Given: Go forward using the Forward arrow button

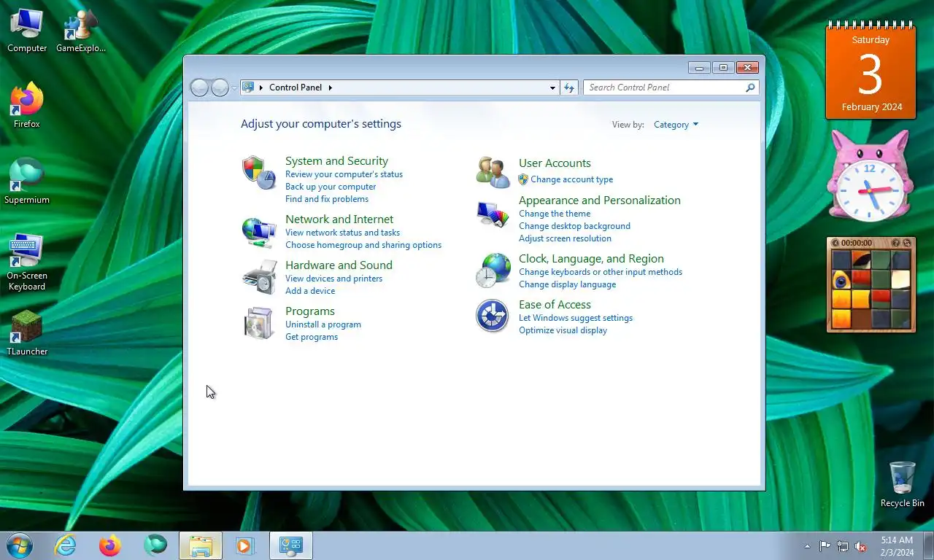Looking at the screenshot, I should coord(220,87).
